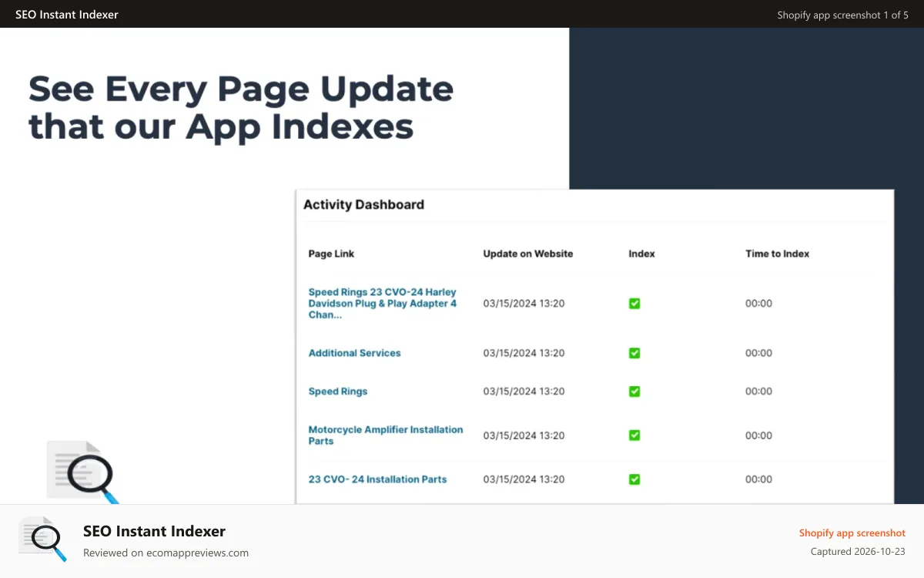Click the Index column header
The image size is (924, 578).
pos(641,254)
